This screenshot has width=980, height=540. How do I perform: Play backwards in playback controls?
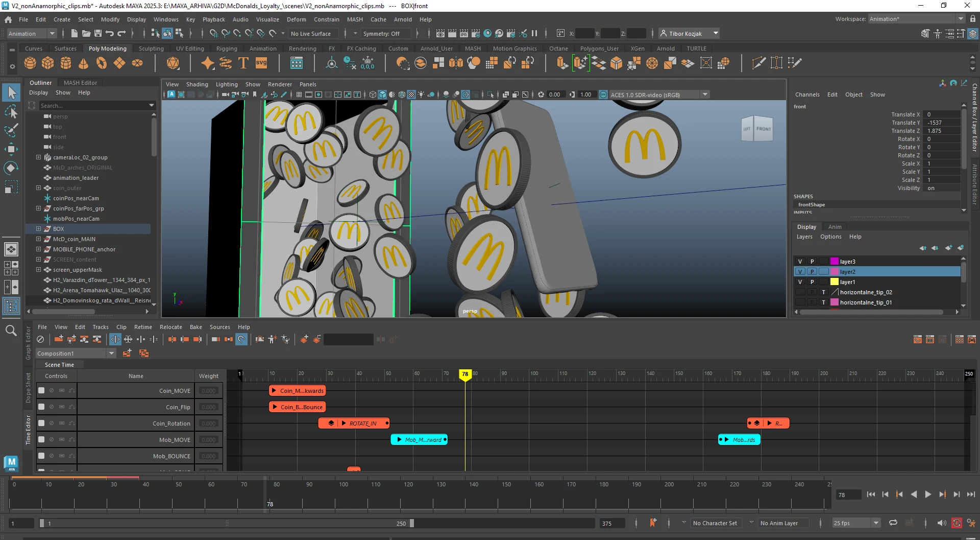coord(914,494)
